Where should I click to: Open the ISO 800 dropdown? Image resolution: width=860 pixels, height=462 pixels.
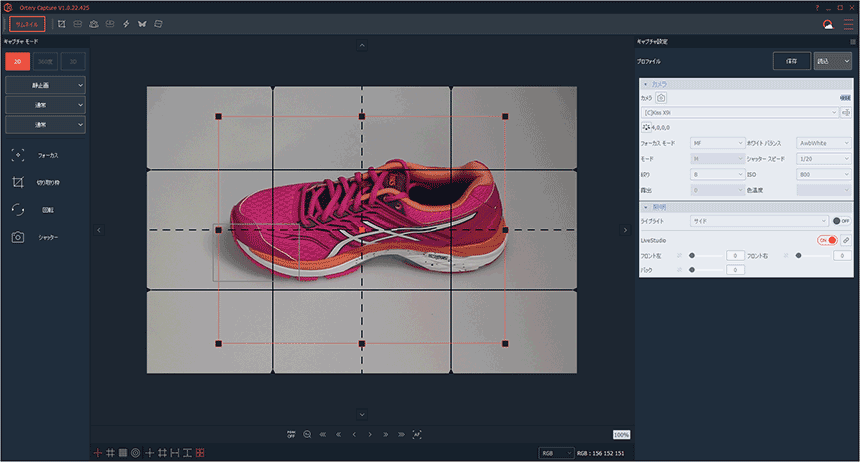(x=824, y=173)
